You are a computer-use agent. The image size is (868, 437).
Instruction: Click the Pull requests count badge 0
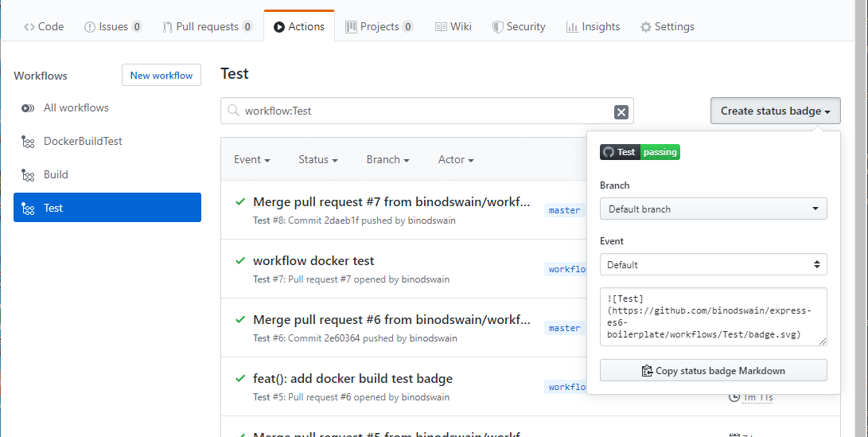point(247,26)
